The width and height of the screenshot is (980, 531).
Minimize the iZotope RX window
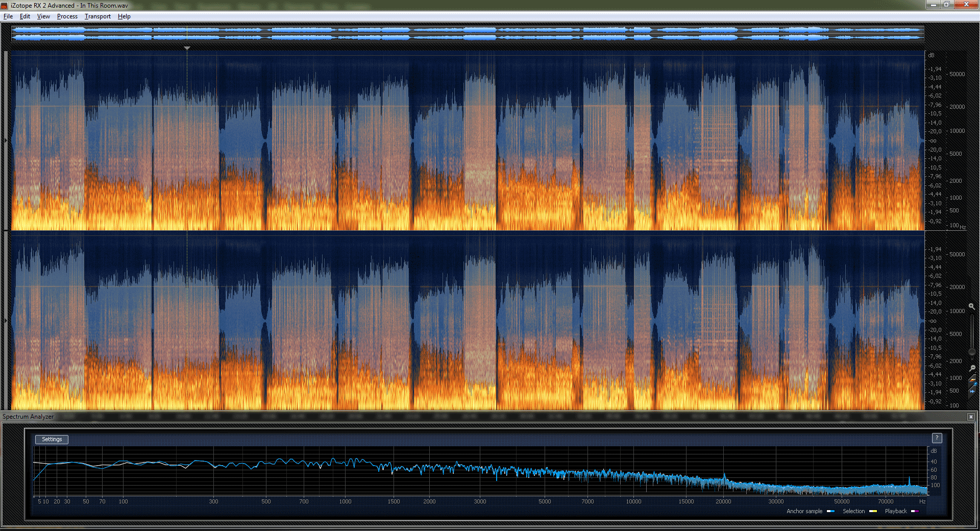(x=933, y=5)
